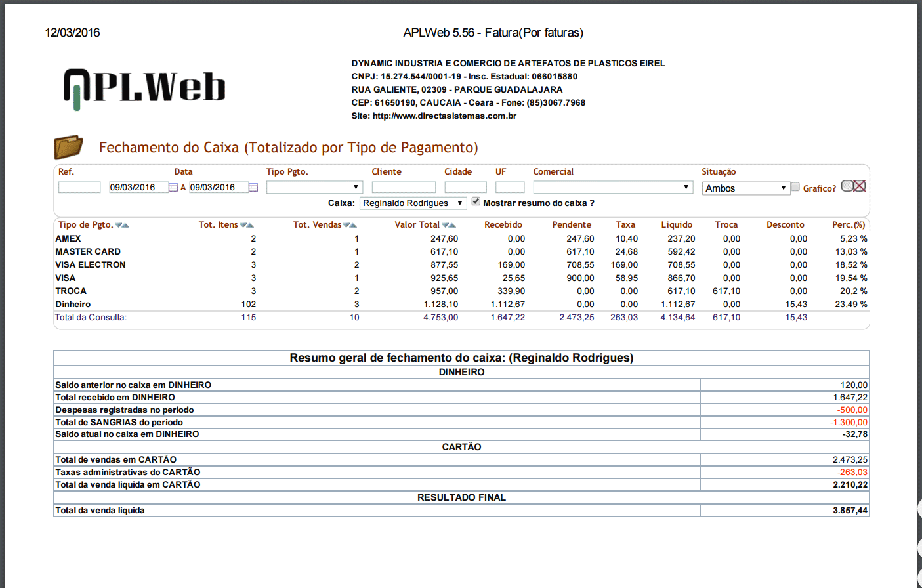Sort Tot. Vendas ascending arrow
This screenshot has width=922, height=588.
tap(353, 225)
